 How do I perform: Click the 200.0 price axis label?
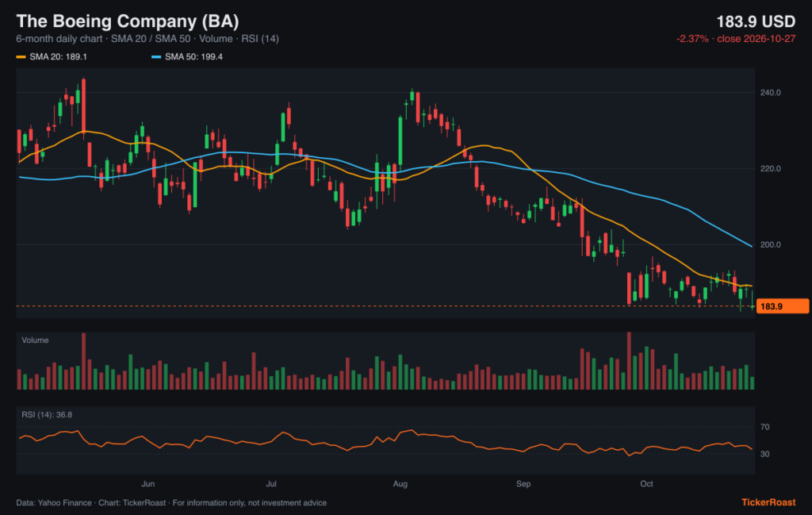click(x=770, y=244)
